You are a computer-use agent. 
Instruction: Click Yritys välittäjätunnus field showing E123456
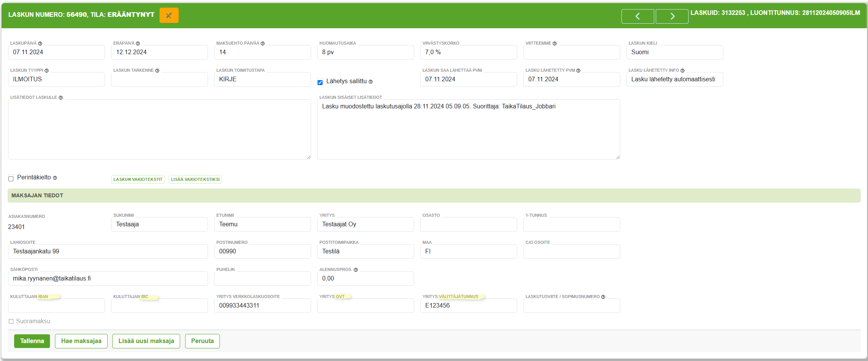(469, 306)
